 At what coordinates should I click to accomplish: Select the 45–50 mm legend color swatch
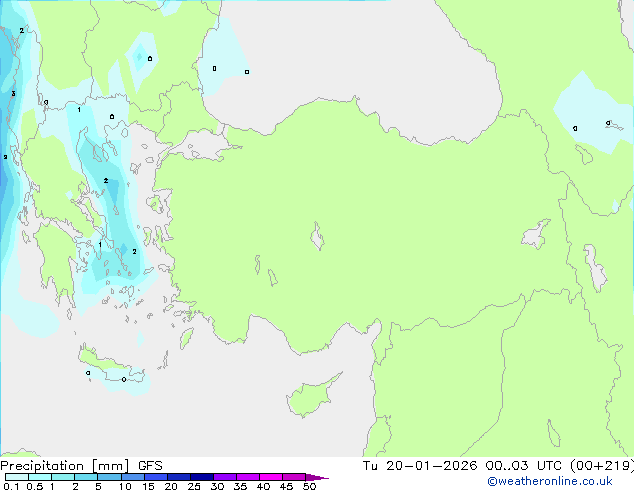[294, 477]
